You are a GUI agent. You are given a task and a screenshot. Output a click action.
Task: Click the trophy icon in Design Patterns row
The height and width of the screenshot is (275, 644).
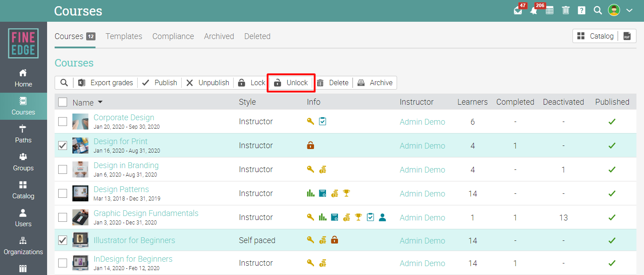tap(346, 193)
